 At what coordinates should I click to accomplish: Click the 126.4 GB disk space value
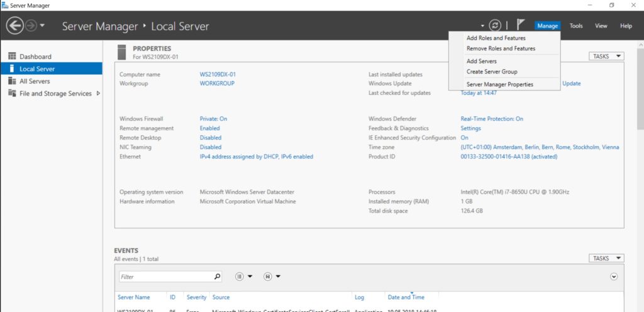472,211
